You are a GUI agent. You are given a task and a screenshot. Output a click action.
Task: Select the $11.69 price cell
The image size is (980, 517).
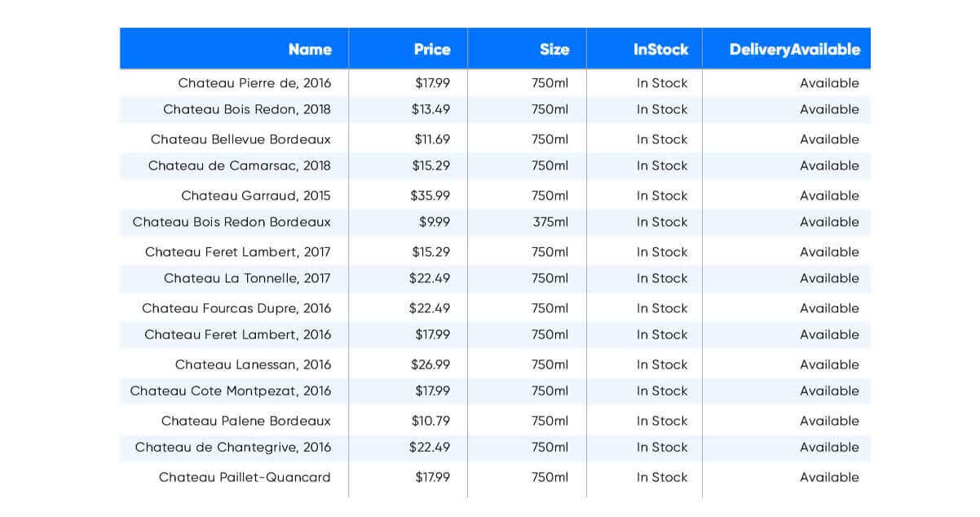[x=432, y=139]
